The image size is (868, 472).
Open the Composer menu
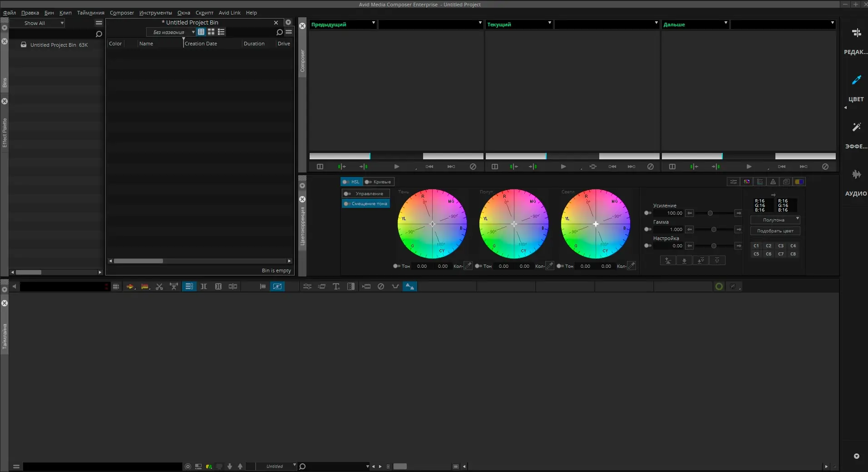(122, 13)
